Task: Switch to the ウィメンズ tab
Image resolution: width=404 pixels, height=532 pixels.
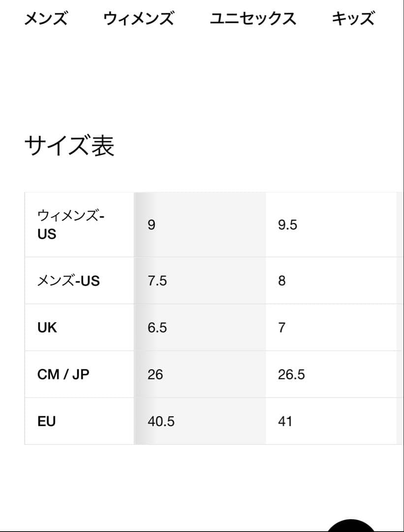Action: [x=138, y=19]
